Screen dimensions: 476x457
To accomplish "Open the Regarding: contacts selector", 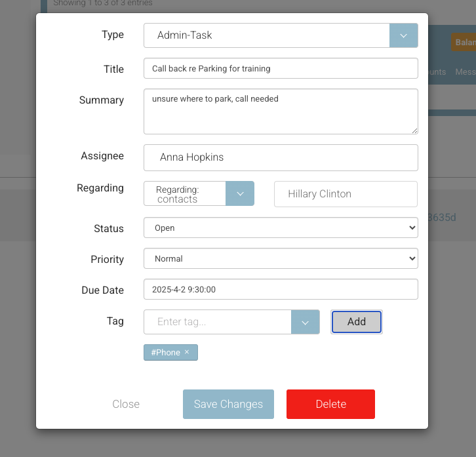I will (x=185, y=194).
